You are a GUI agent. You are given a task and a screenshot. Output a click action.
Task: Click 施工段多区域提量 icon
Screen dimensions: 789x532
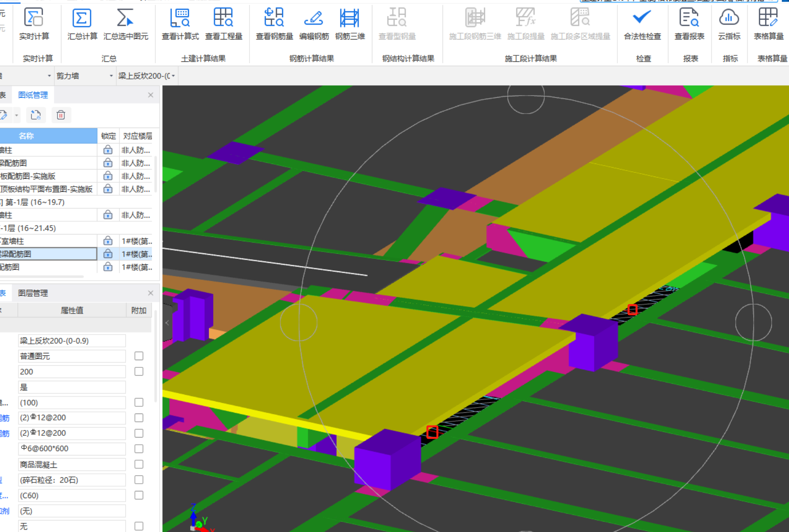click(580, 24)
